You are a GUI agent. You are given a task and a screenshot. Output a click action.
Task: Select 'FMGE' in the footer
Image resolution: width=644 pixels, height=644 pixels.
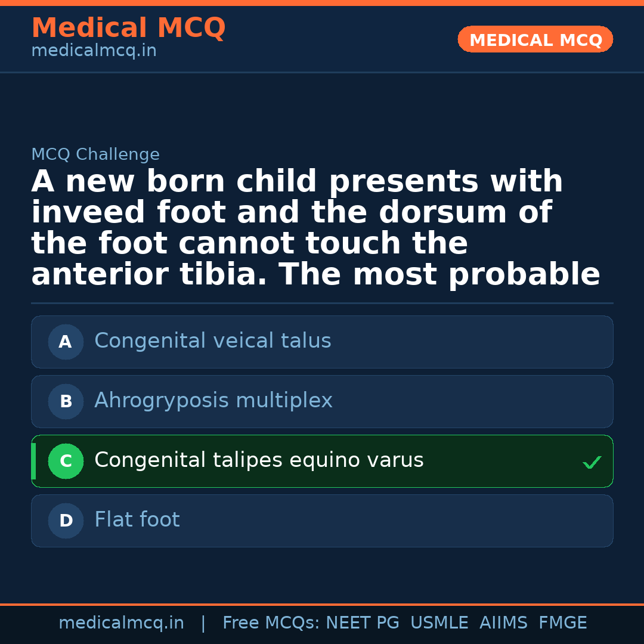pos(562,623)
